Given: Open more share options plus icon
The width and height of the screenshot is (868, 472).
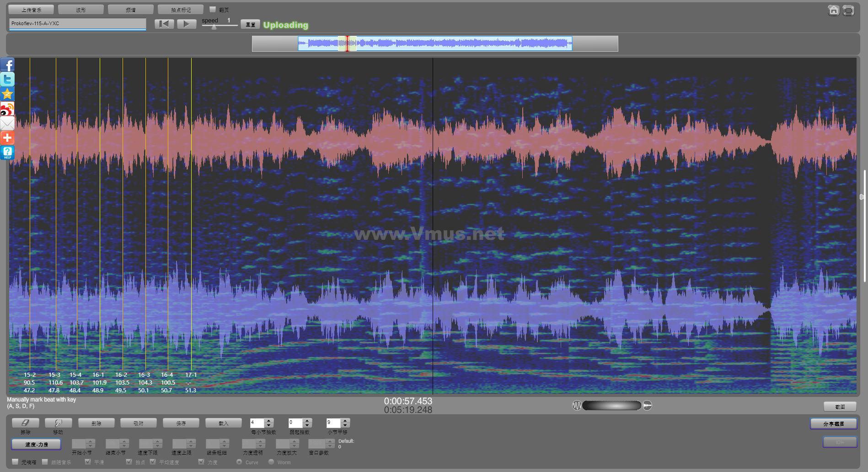Looking at the screenshot, I should pyautogui.click(x=7, y=138).
